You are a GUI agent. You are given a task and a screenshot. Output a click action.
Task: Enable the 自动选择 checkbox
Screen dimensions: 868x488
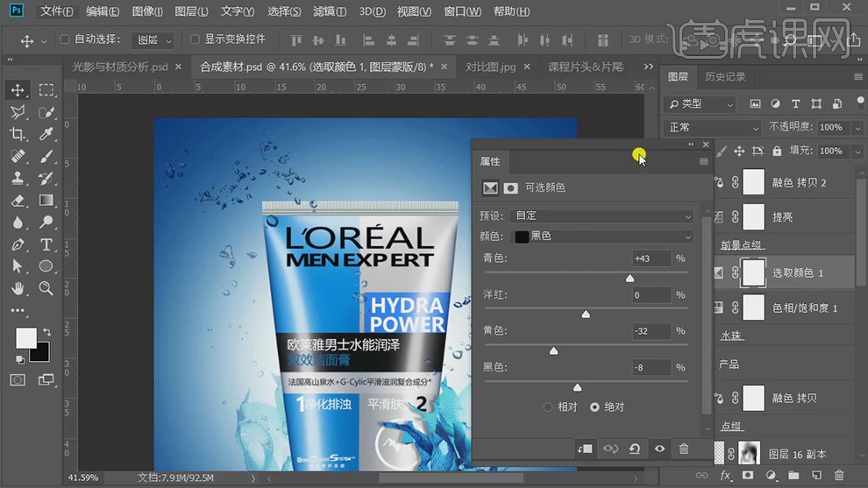point(65,40)
